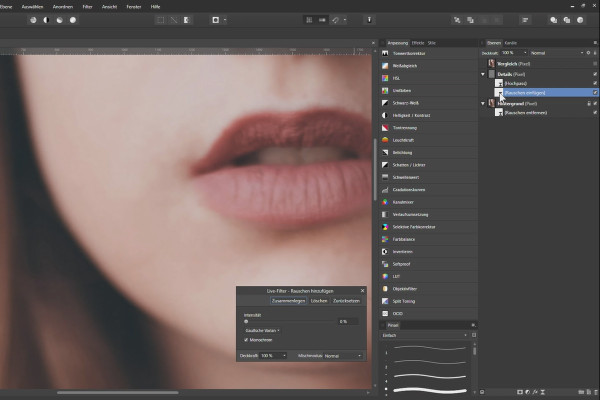The height and width of the screenshot is (400, 600).
Task: Switch to the Stile tab
Action: click(x=432, y=43)
